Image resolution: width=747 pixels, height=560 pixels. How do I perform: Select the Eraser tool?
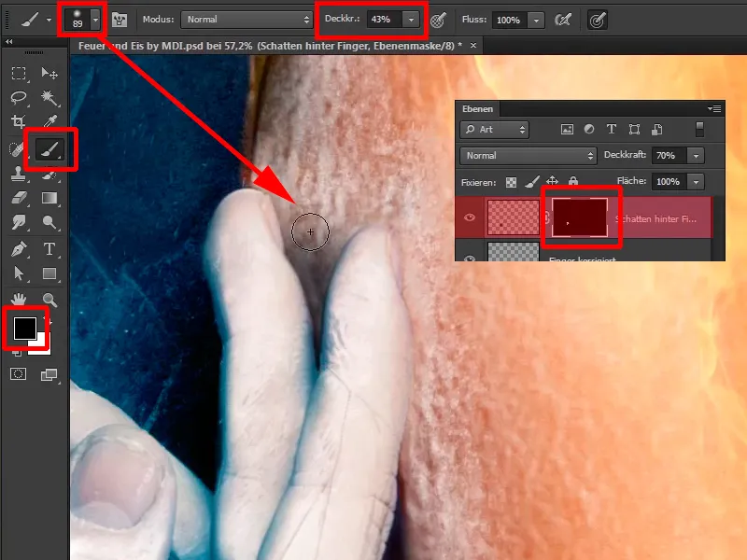(19, 198)
